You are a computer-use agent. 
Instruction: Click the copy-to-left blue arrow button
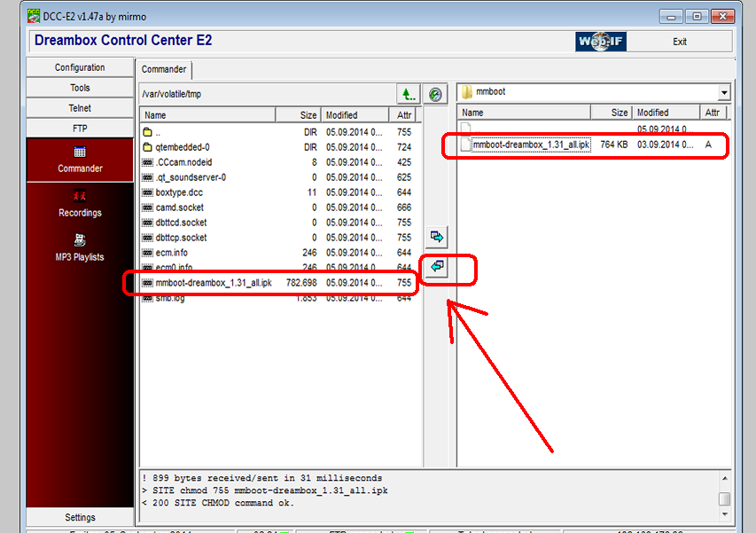coord(437,266)
